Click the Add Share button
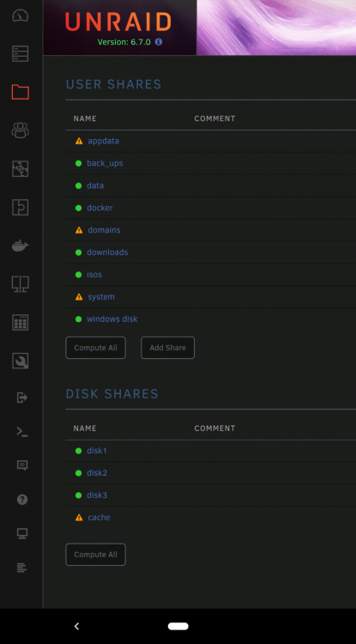Screen dimensions: 356x644 (x=168, y=348)
